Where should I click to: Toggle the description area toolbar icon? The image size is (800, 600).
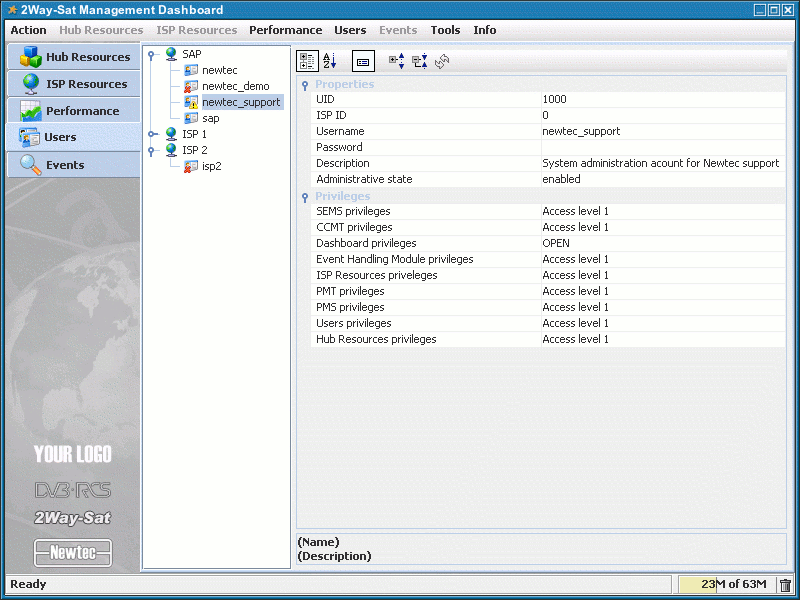tap(363, 62)
